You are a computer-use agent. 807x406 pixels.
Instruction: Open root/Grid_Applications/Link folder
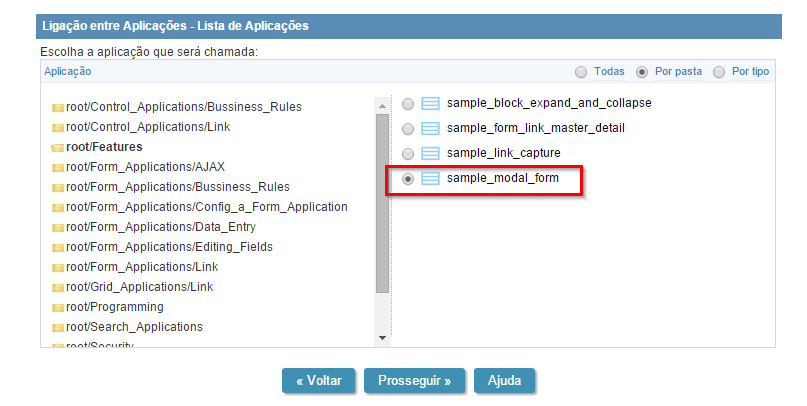[139, 287]
